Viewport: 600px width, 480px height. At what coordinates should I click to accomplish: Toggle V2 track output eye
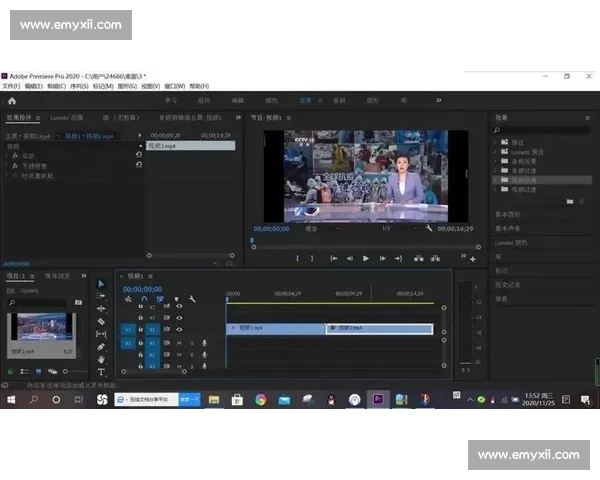[179, 318]
